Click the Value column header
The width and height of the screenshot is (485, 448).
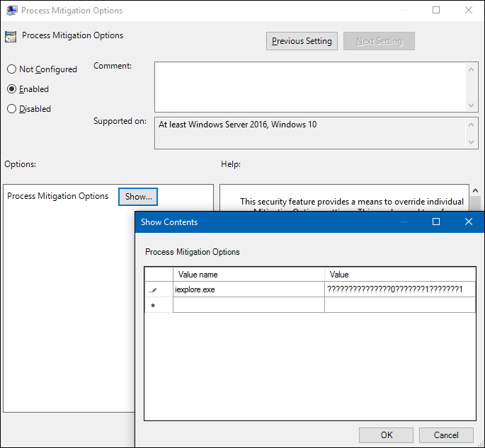[399, 275]
